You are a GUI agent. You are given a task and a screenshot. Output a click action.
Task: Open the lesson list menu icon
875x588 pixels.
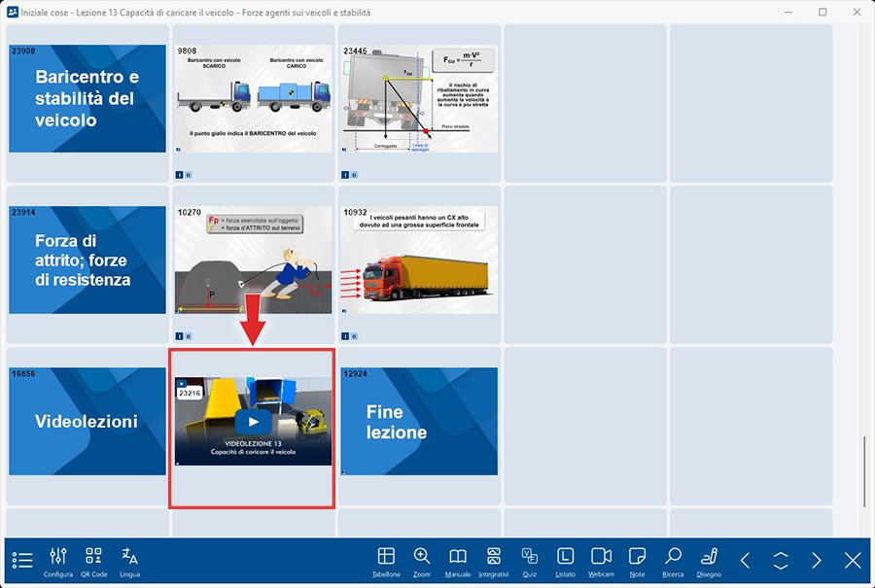(22, 561)
